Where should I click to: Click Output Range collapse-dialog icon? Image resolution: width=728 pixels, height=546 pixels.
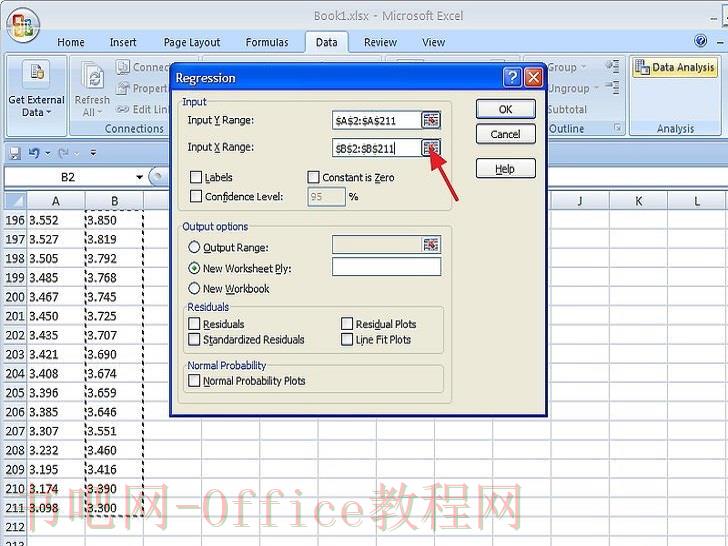click(x=431, y=244)
